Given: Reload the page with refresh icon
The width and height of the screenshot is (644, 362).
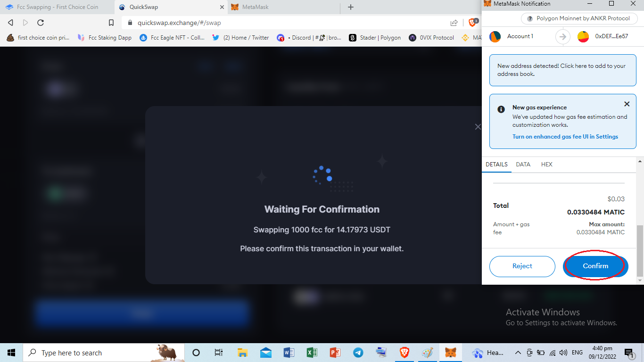Looking at the screenshot, I should tap(41, 23).
